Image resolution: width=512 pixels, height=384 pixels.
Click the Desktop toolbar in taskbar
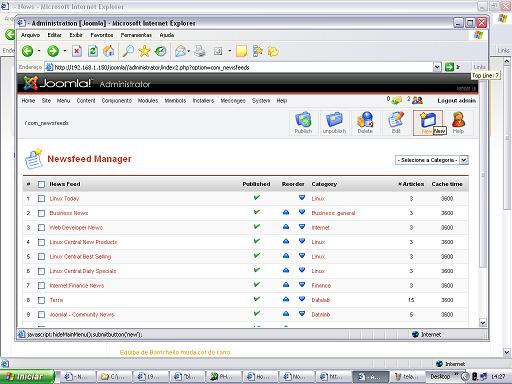(x=440, y=376)
